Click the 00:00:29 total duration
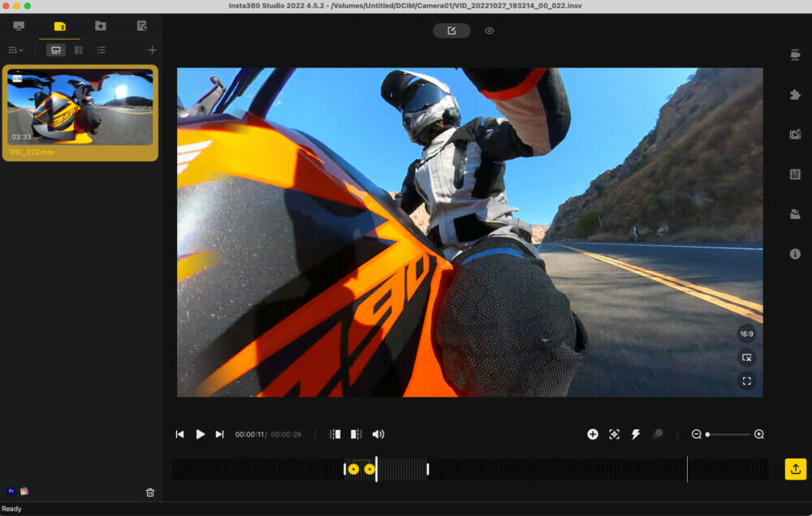Viewport: 812px width, 516px height. [286, 435]
